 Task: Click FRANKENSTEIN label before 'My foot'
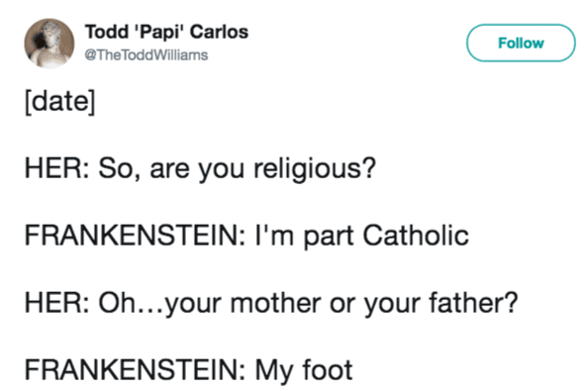135,370
